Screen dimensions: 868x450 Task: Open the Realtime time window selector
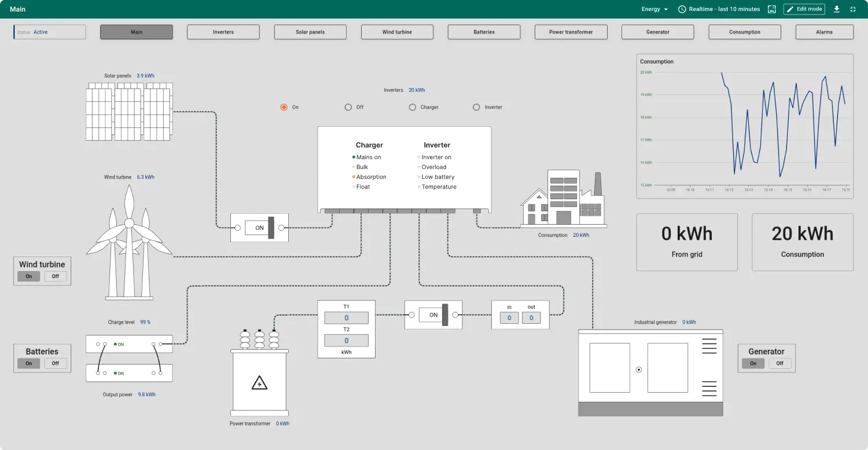point(719,9)
